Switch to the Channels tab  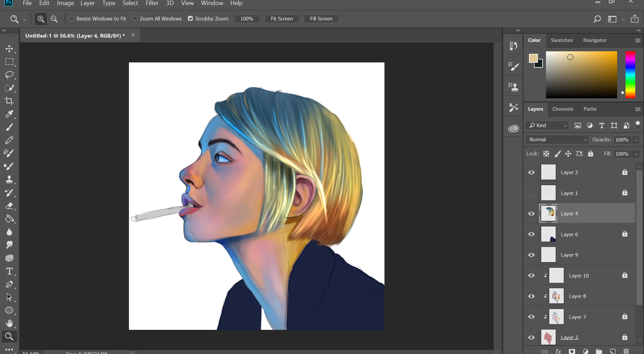click(x=562, y=109)
